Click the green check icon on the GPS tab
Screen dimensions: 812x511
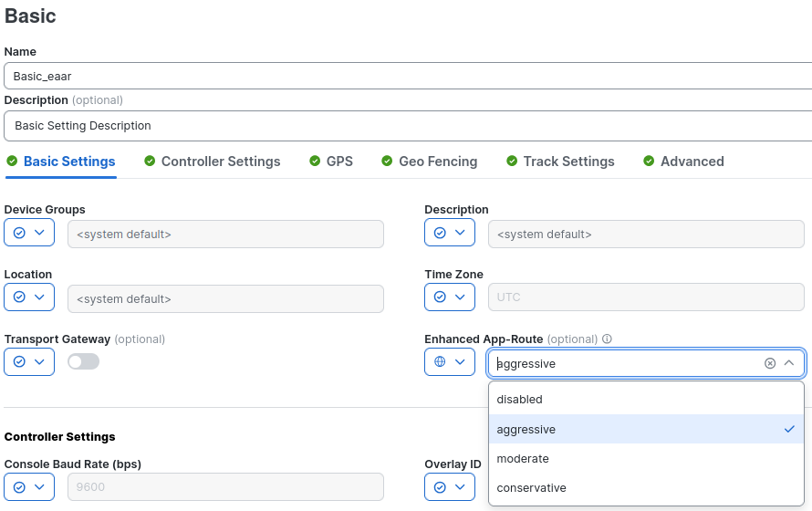pyautogui.click(x=315, y=162)
